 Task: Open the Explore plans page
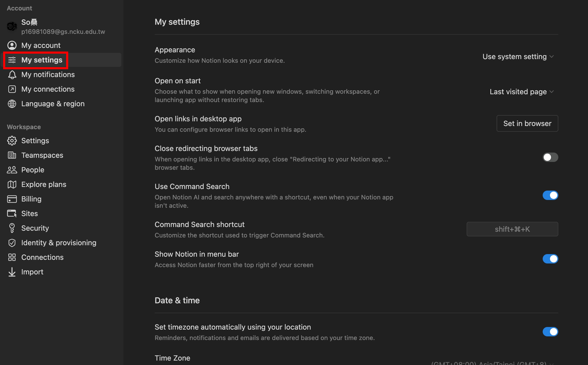[44, 185]
